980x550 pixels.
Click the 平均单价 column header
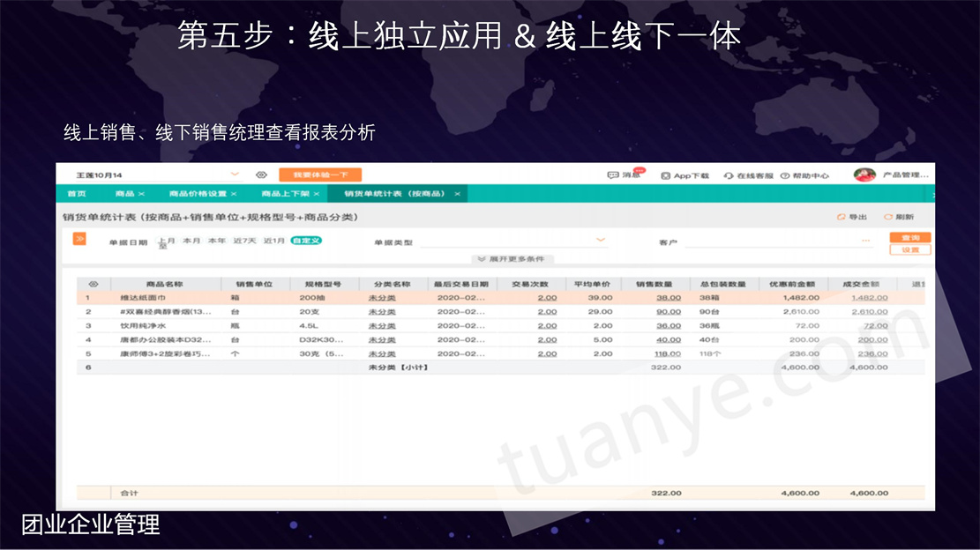592,284
